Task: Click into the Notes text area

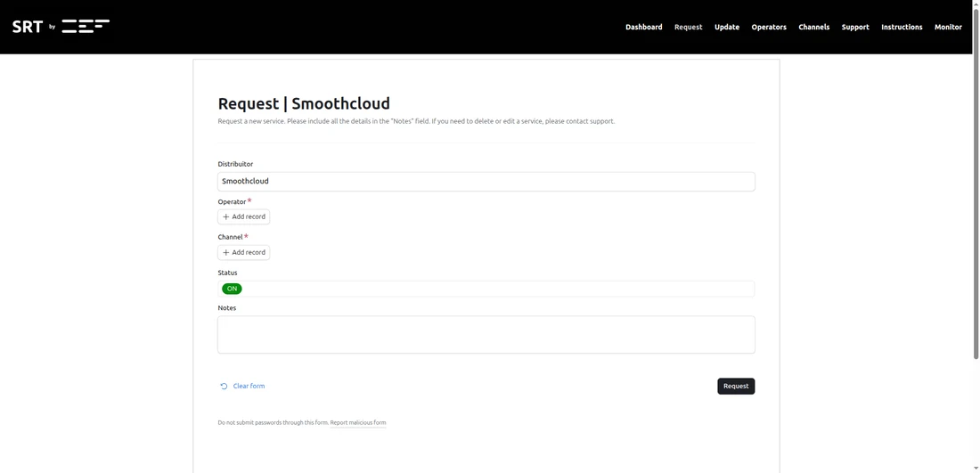Action: tap(486, 334)
